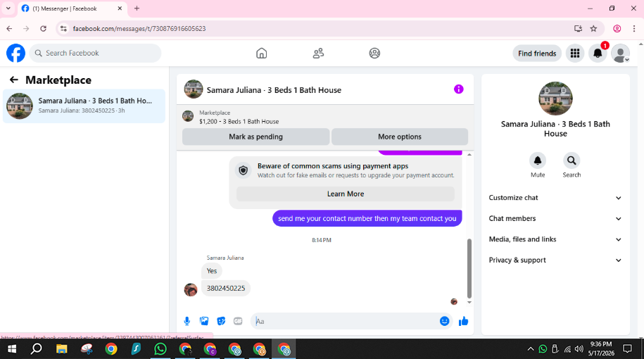This screenshot has width=644, height=359.
Task: Click the Search Facebook field
Action: coord(95,53)
